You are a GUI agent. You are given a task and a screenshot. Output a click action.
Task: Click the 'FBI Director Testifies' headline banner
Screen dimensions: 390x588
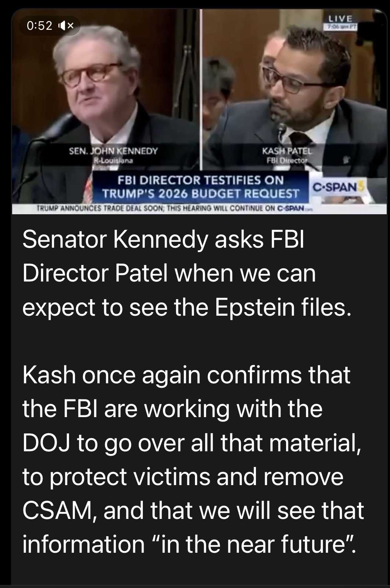[x=201, y=187]
